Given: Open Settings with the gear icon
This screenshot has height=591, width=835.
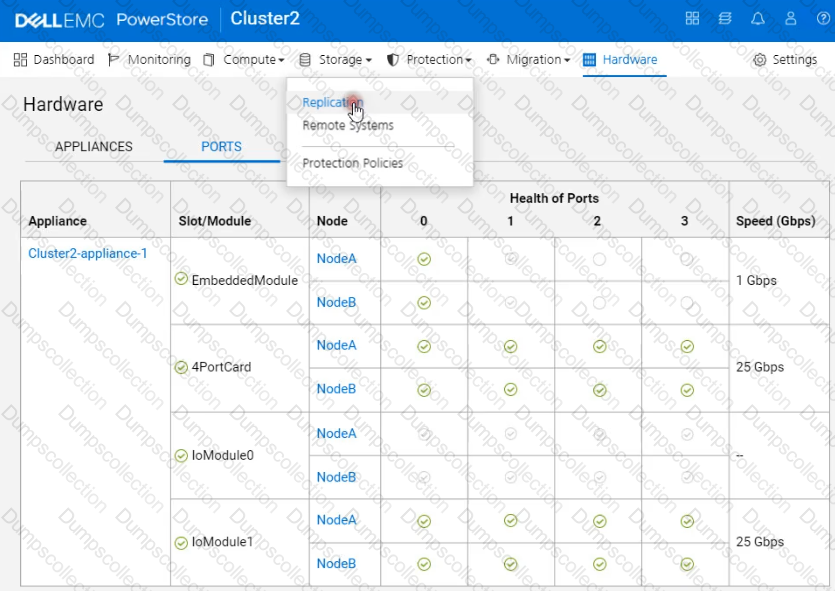Looking at the screenshot, I should (760, 60).
